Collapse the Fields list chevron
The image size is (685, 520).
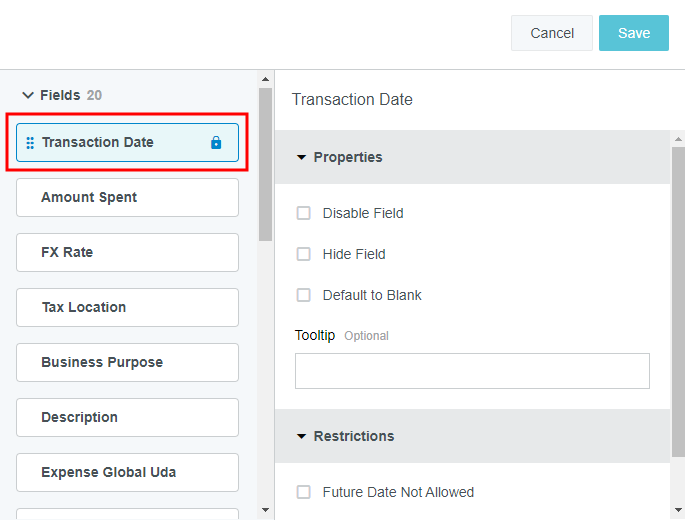click(28, 95)
